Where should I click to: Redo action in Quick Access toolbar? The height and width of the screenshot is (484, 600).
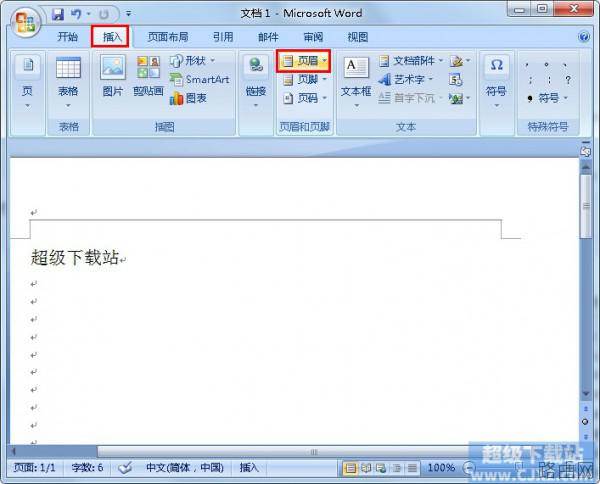coord(103,15)
